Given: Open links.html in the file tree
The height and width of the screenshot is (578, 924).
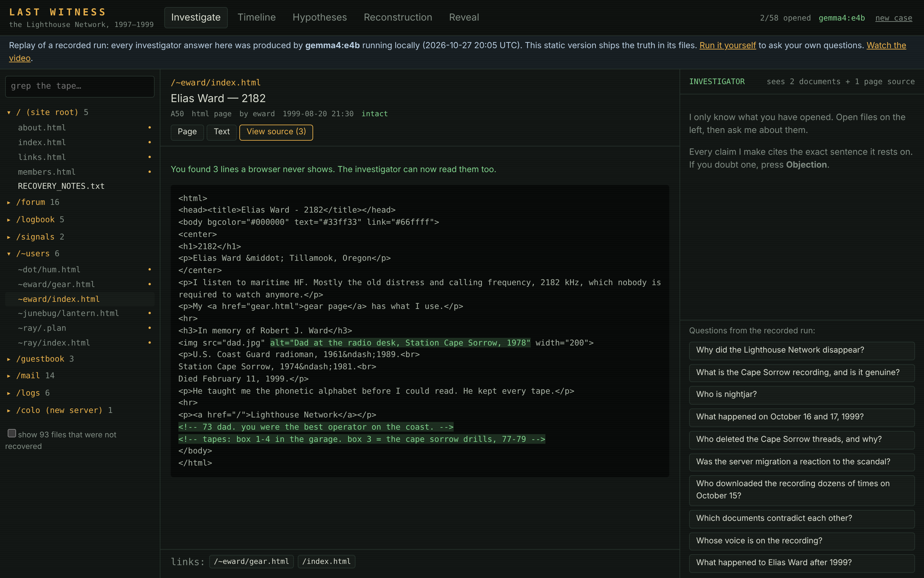Looking at the screenshot, I should pyautogui.click(x=80, y=157).
